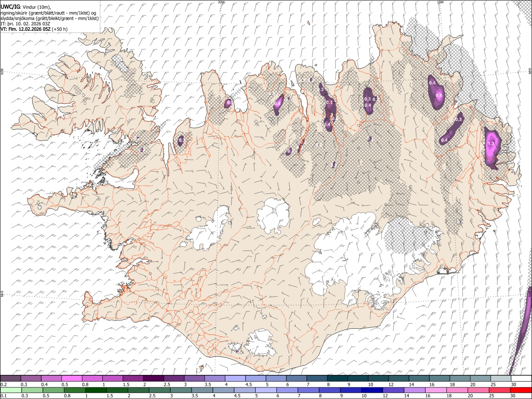The image size is (532, 399).
Task: Click the '0.6' precipitation value in the northeast
Action: 439,95
